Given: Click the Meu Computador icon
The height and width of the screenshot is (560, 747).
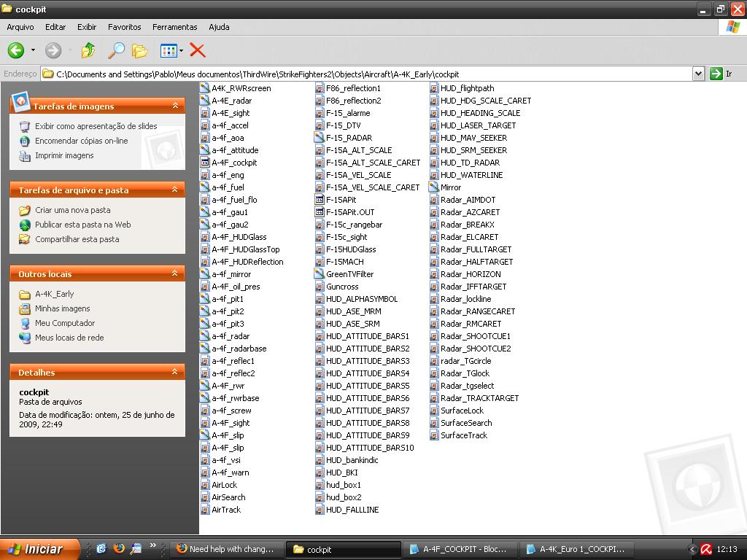Looking at the screenshot, I should [x=25, y=323].
